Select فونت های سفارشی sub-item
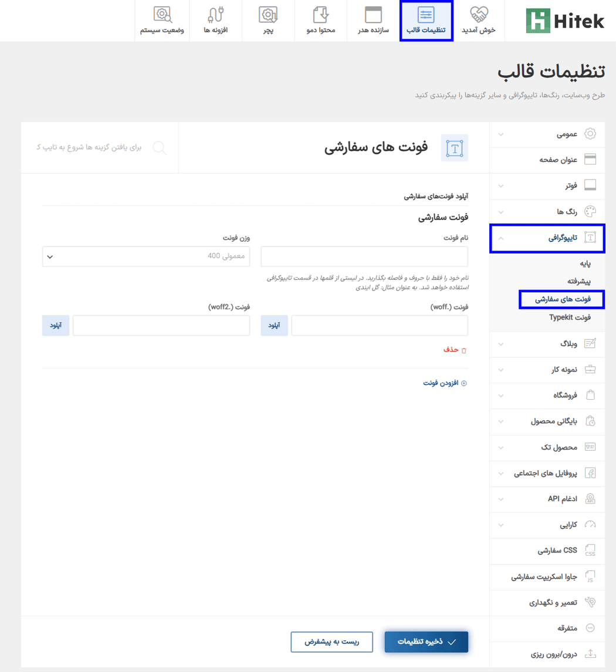This screenshot has width=616, height=672. 563,299
